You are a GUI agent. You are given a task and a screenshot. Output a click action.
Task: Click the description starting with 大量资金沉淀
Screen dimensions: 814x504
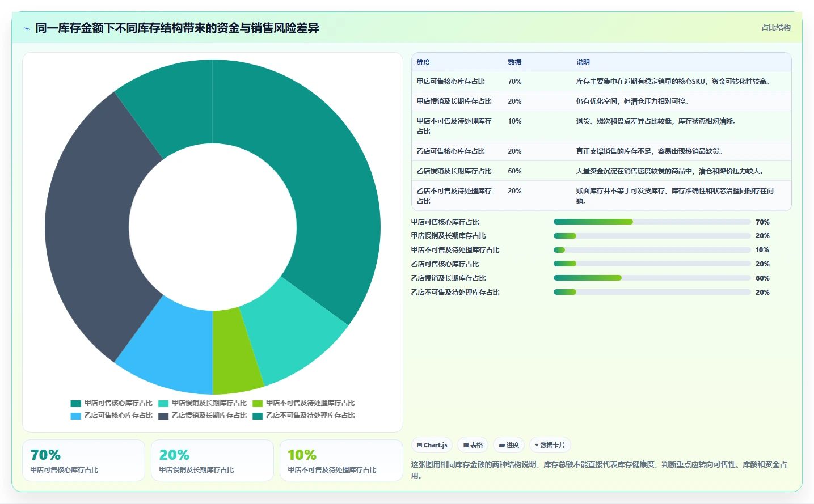point(670,171)
